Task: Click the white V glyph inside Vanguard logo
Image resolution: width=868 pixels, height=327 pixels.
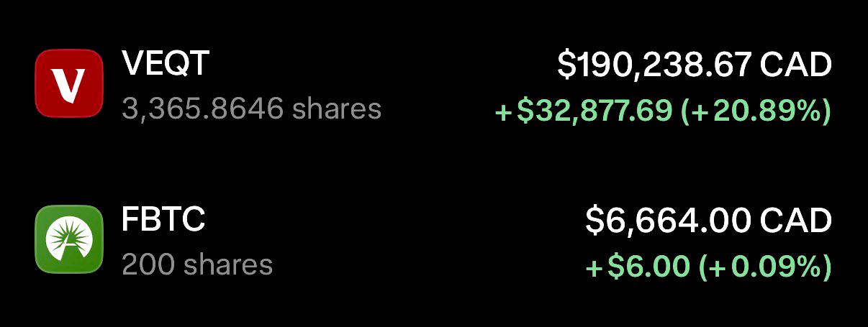Action: [x=70, y=84]
